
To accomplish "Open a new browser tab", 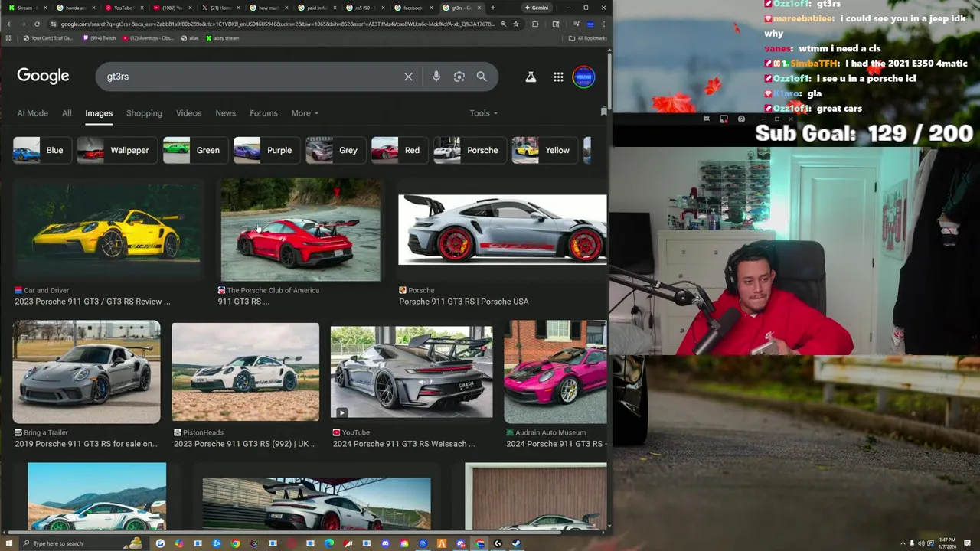I will (492, 8).
